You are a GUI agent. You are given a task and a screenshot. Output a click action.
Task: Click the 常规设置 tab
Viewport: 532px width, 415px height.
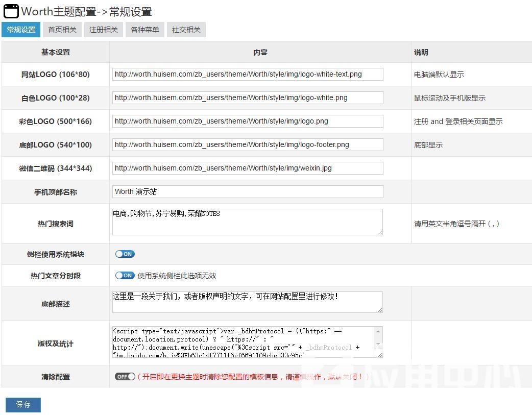[21, 30]
